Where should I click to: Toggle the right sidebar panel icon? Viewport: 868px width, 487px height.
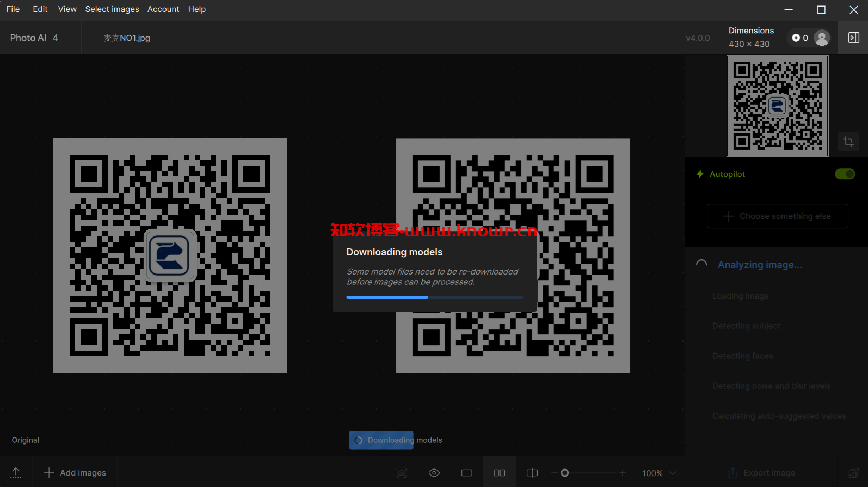point(853,38)
